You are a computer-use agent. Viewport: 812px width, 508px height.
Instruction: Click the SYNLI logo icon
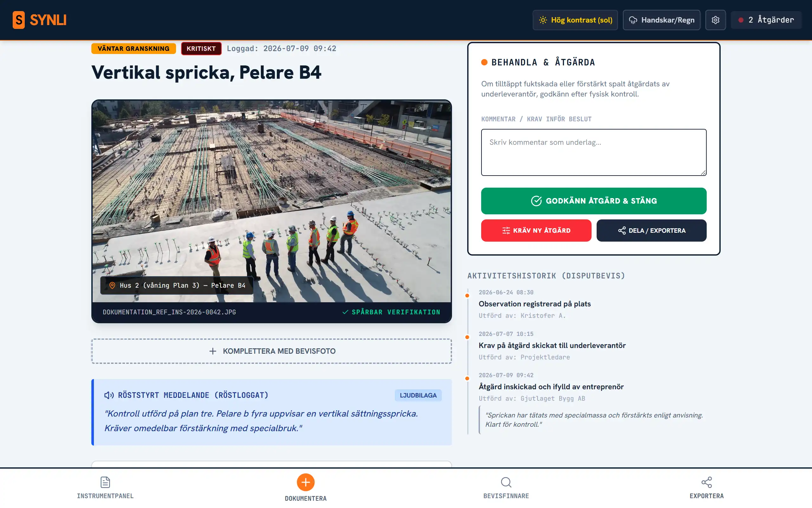coord(18,20)
